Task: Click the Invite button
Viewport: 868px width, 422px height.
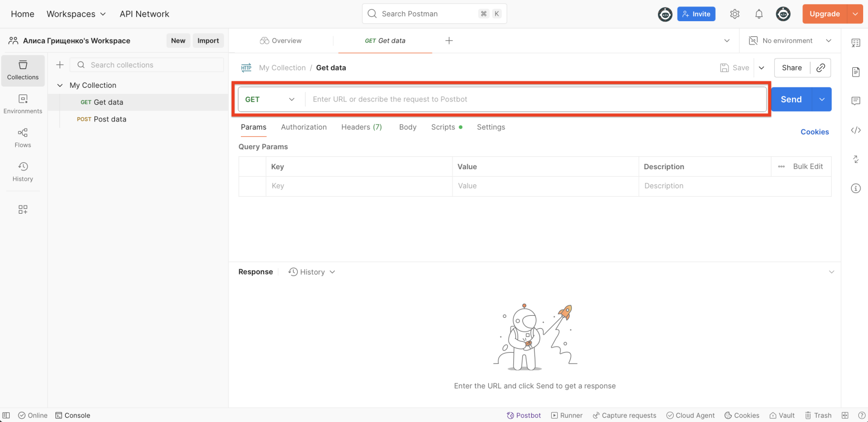Action: pyautogui.click(x=696, y=14)
